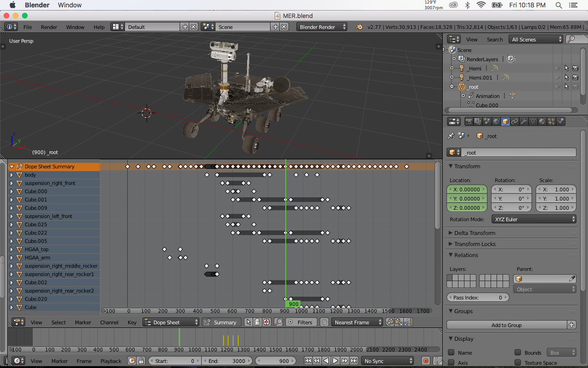Viewport: 588px width, 368px height.
Task: Open the World properties tab icon
Action: coord(497,122)
